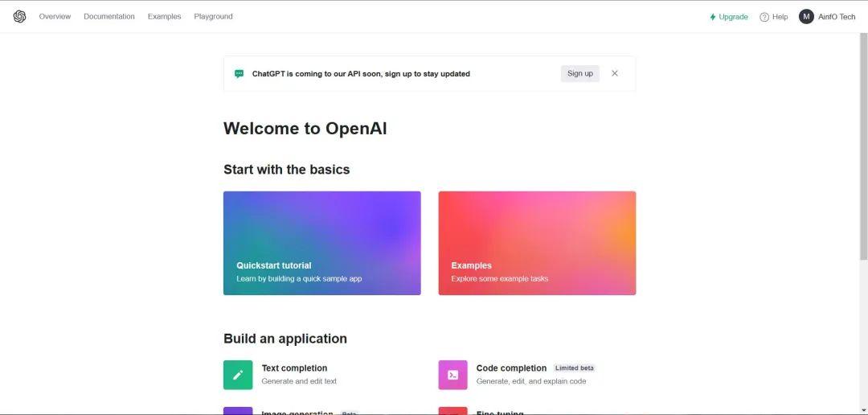Switch to the Playground
The height and width of the screenshot is (415, 868).
(213, 17)
